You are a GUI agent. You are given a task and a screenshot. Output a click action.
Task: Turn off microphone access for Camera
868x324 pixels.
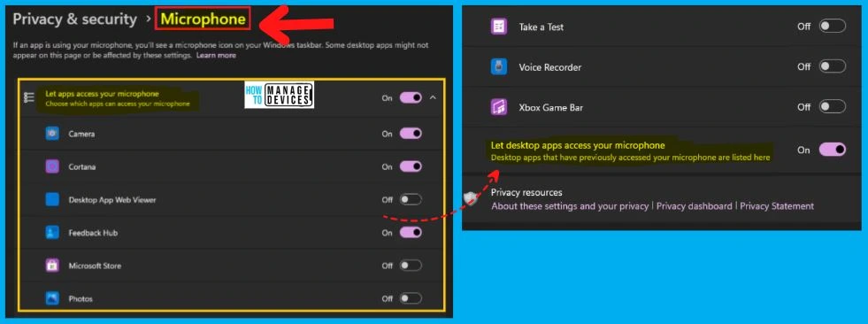(x=411, y=134)
